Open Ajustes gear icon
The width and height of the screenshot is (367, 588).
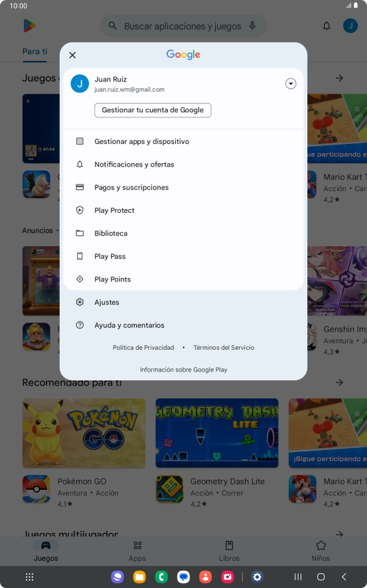[x=80, y=302]
